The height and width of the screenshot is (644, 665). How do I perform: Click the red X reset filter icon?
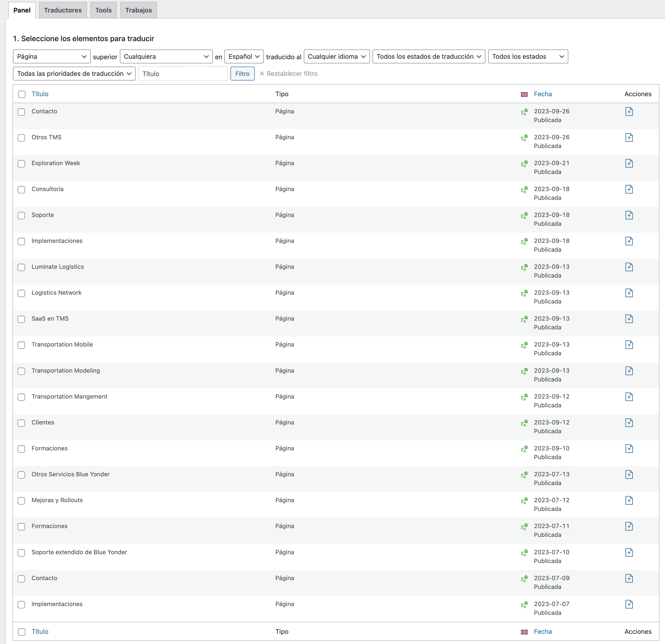pos(262,74)
